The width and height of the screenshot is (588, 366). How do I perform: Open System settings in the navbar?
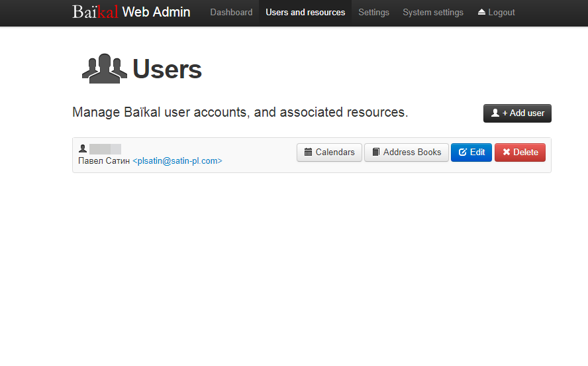coord(433,13)
